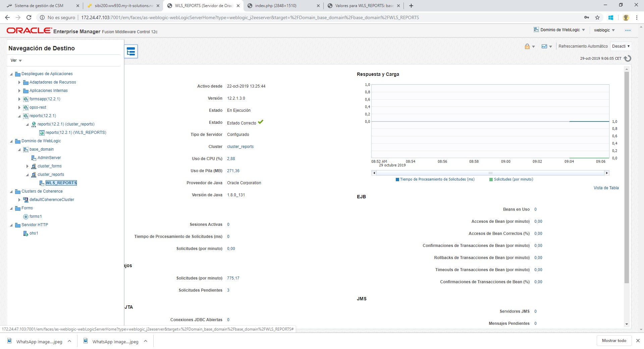Open the cluster_reports link

coord(240,147)
